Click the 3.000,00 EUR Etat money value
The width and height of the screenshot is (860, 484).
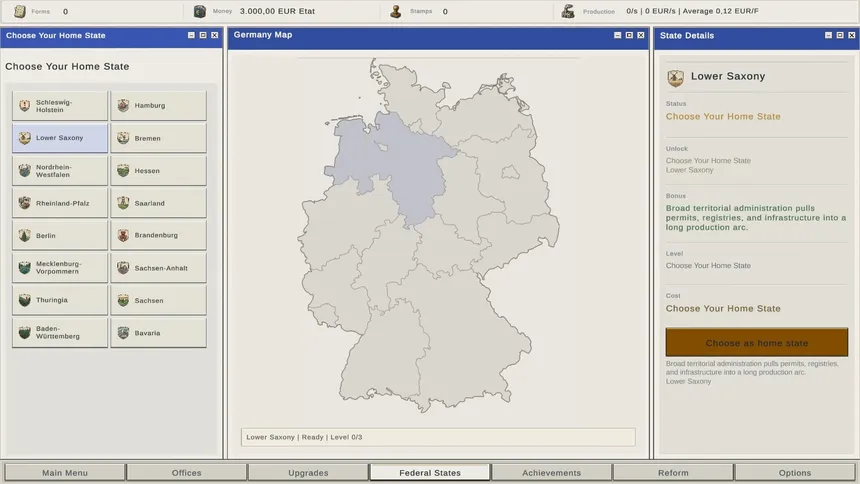coord(277,11)
